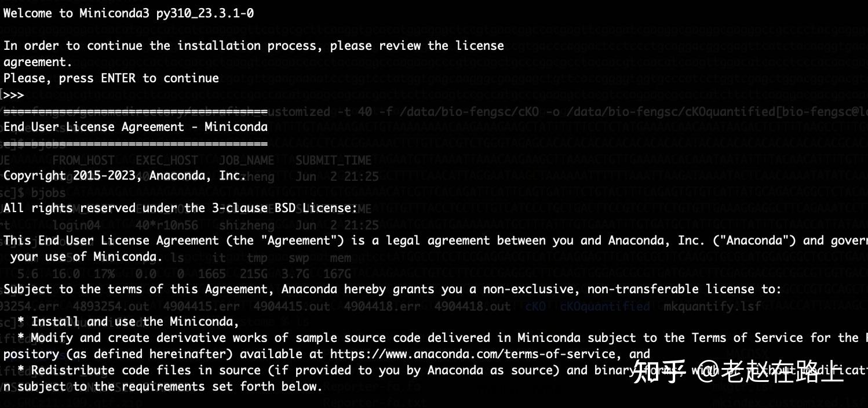Click the 'Please, press ENTER to continue' text
868x408 pixels.
(x=111, y=78)
